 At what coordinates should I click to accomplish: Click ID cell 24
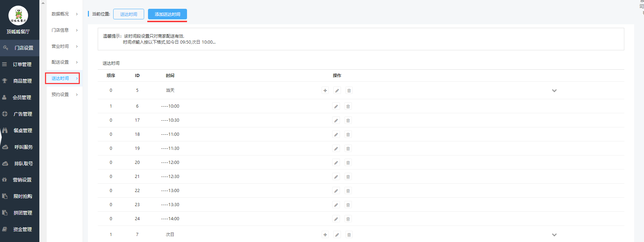coord(137,219)
